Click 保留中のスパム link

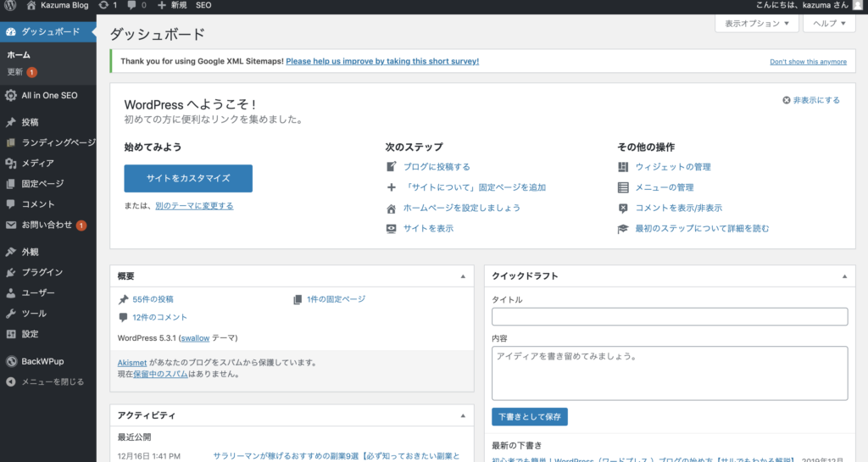point(160,374)
